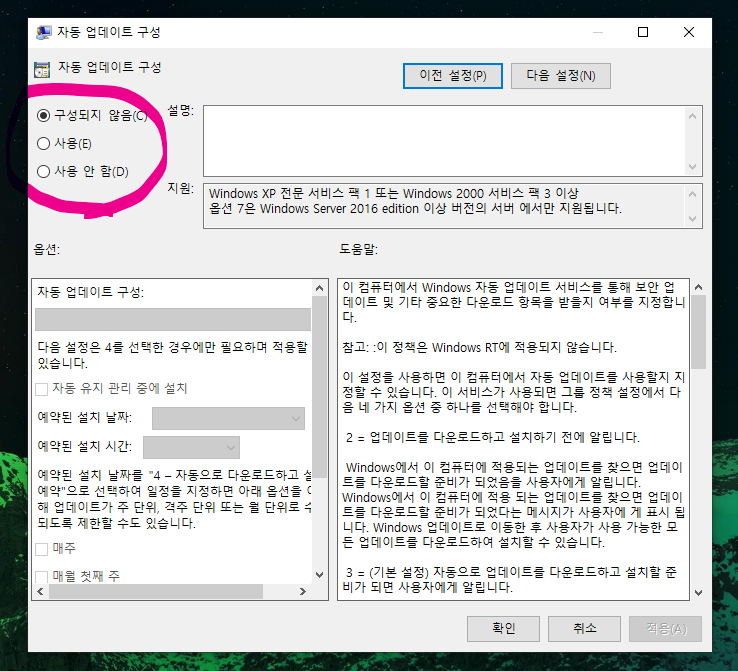Open the 자동 업데이트 구성 combo box
Screen dimensions: 738x671
[x=173, y=320]
